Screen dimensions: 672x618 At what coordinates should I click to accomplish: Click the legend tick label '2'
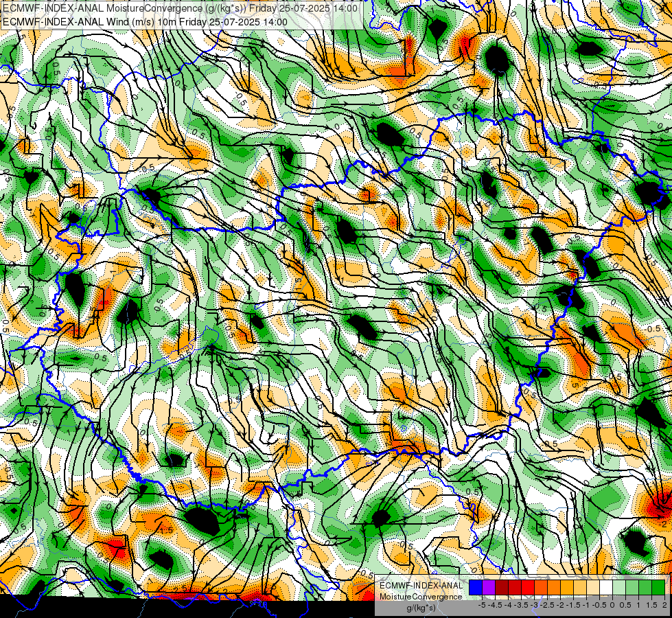point(664,605)
